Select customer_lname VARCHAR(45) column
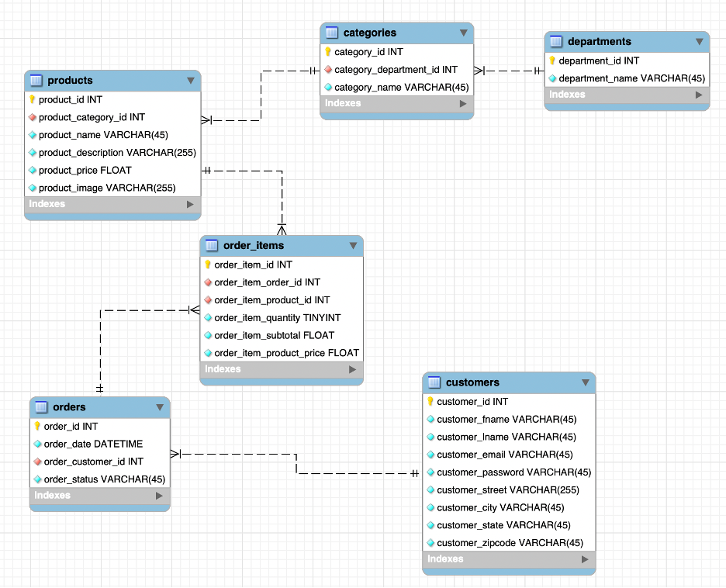 (509, 437)
